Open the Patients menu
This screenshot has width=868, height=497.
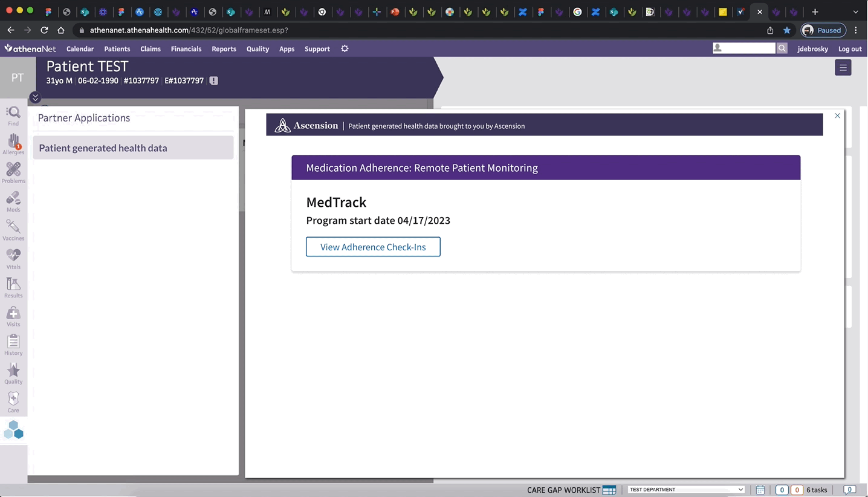(117, 48)
